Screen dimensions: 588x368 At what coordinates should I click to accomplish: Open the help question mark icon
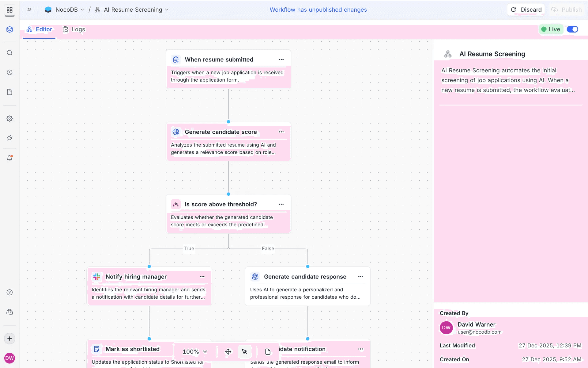(9, 292)
